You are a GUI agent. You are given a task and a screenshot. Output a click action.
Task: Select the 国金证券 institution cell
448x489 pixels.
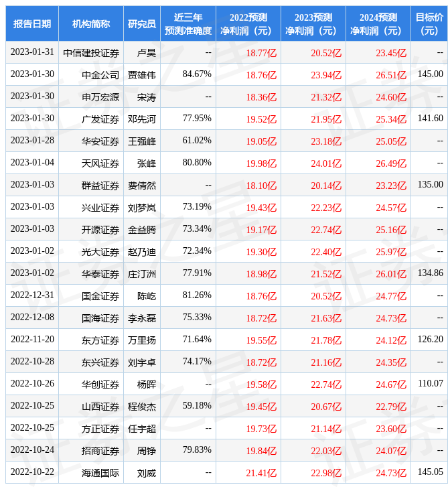tap(91, 296)
